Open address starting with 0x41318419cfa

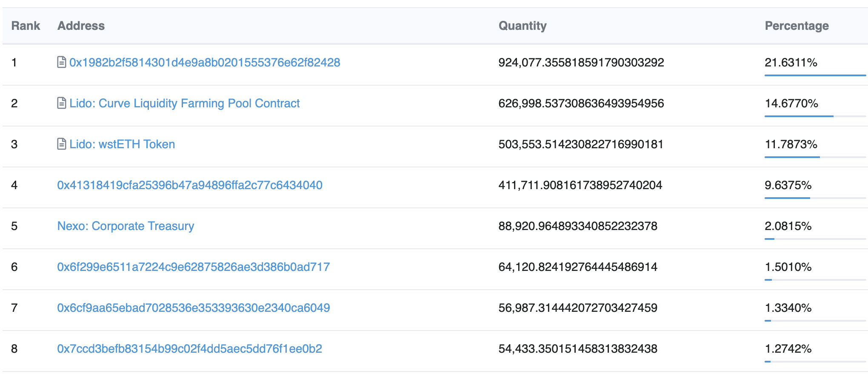tap(190, 185)
